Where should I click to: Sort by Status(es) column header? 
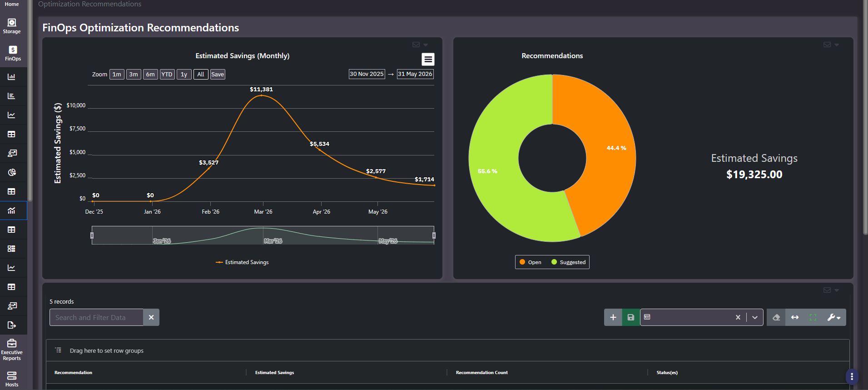(x=667, y=373)
